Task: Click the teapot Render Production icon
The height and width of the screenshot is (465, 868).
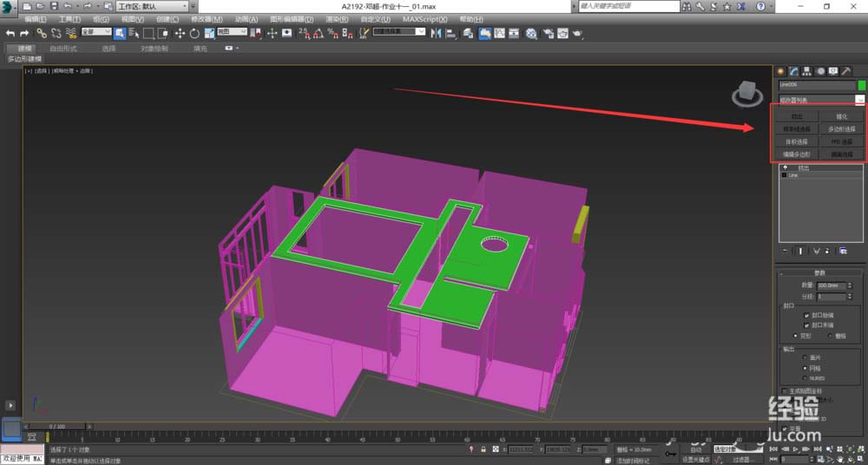Action: click(x=577, y=33)
